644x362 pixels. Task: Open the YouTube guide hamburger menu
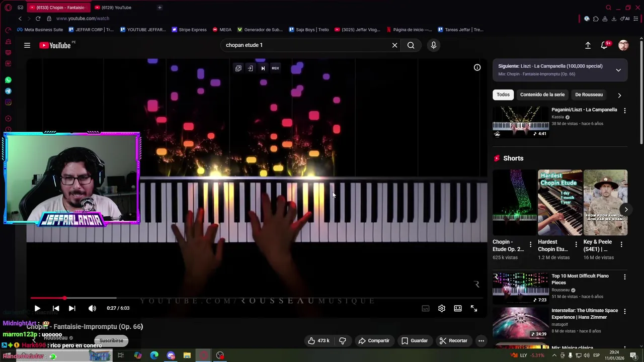27,45
